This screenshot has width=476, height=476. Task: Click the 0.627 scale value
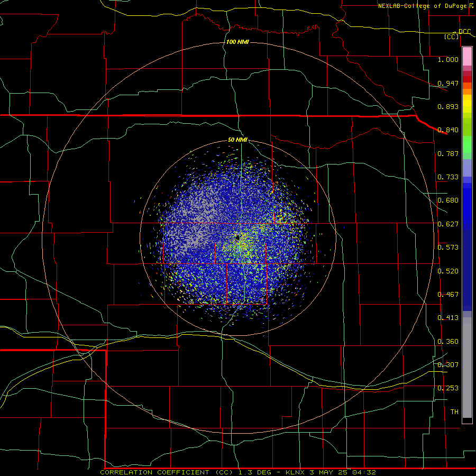(x=448, y=224)
